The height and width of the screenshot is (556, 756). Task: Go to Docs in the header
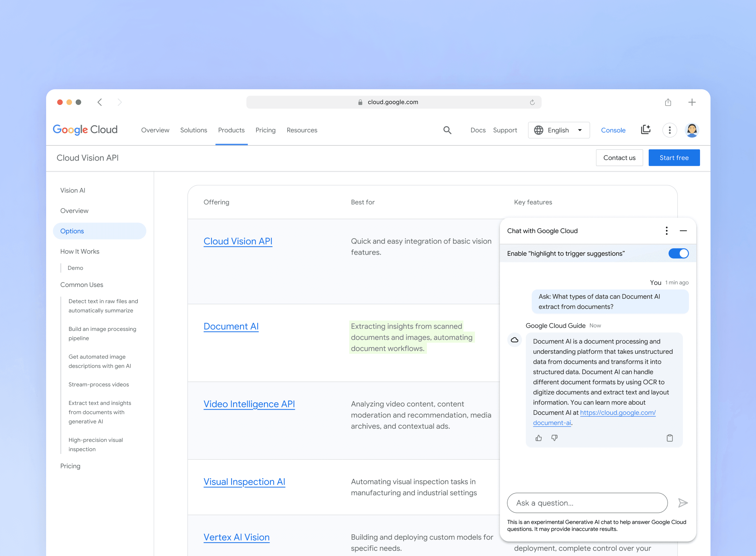pyautogui.click(x=478, y=130)
